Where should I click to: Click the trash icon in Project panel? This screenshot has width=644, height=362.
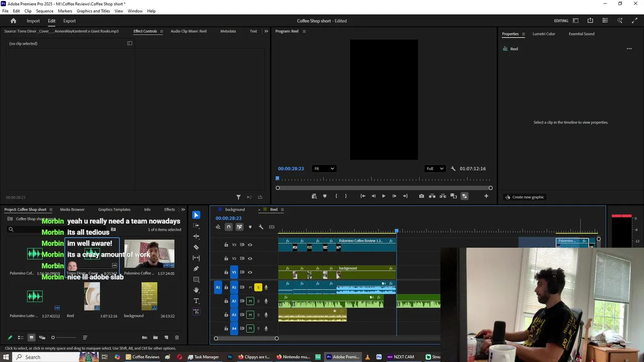177,337
